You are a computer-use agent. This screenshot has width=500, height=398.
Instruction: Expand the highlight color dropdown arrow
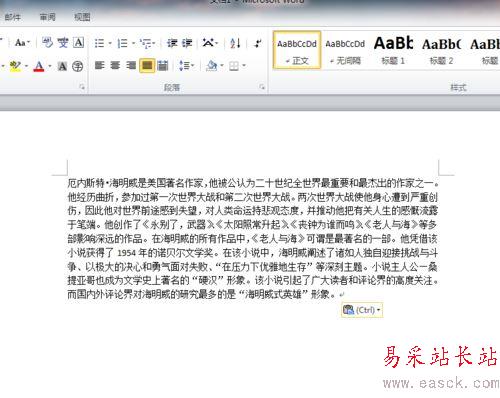(x=26, y=66)
